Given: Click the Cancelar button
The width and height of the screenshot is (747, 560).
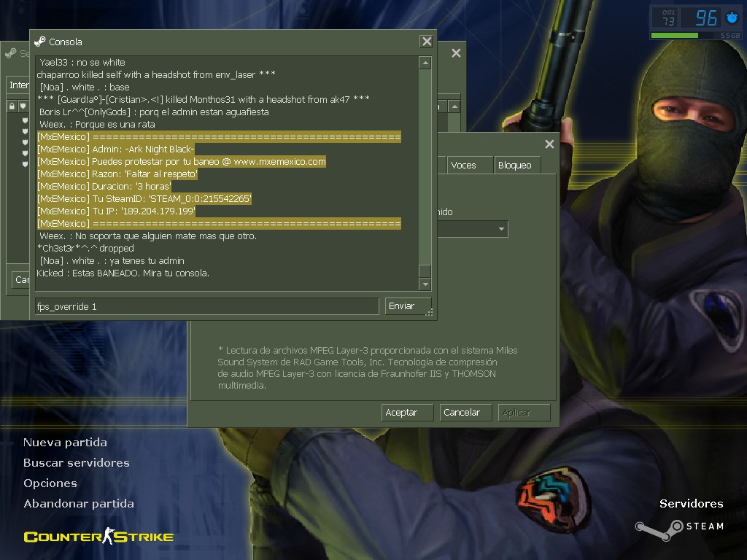Looking at the screenshot, I should pos(465,413).
